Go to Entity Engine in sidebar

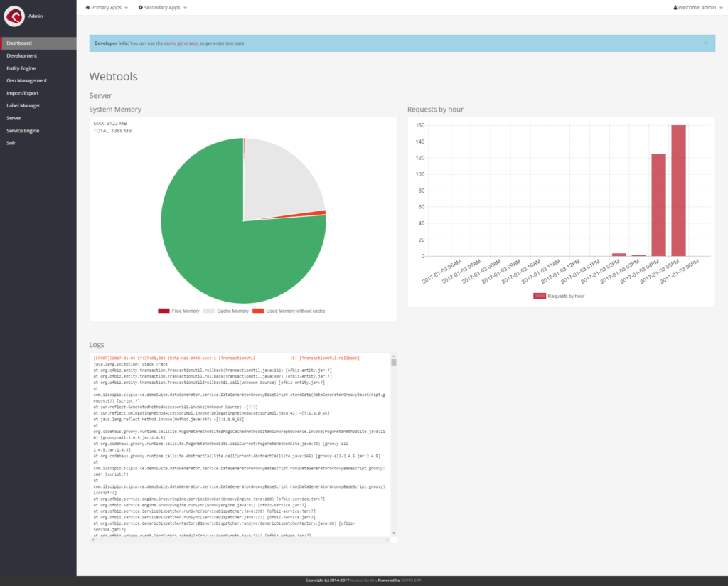21,68
